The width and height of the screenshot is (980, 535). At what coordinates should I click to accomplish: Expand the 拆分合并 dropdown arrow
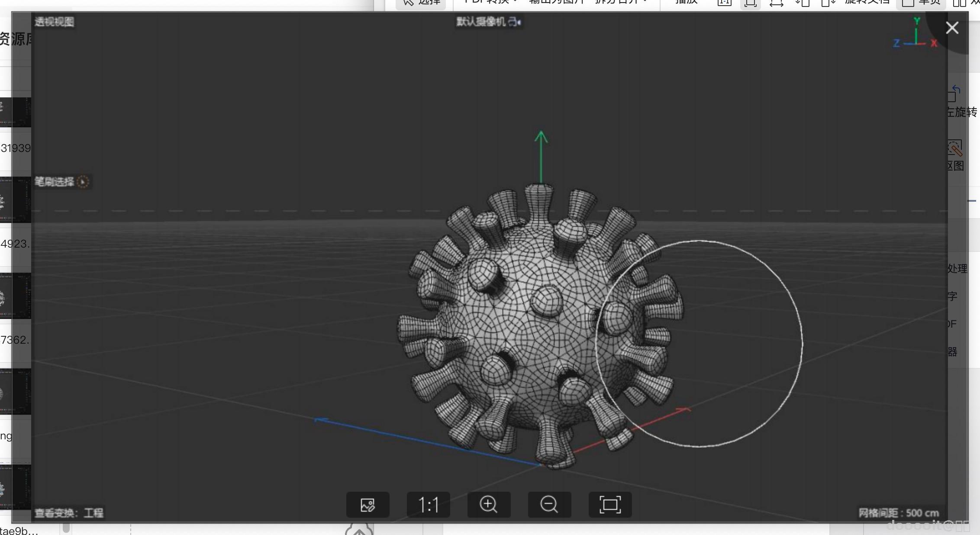point(645,2)
